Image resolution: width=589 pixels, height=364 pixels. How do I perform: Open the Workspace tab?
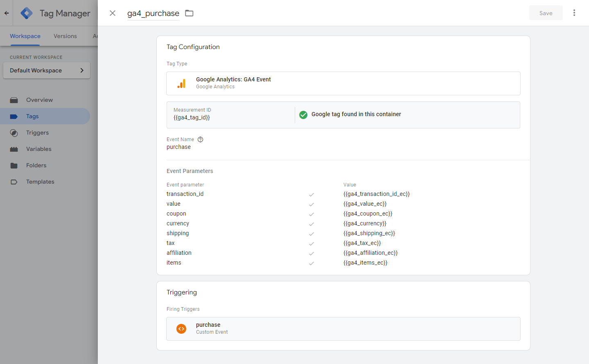click(25, 36)
